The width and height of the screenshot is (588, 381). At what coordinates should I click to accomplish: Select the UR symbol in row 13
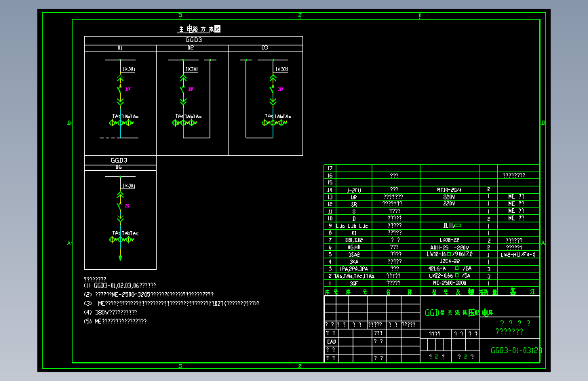[353, 197]
